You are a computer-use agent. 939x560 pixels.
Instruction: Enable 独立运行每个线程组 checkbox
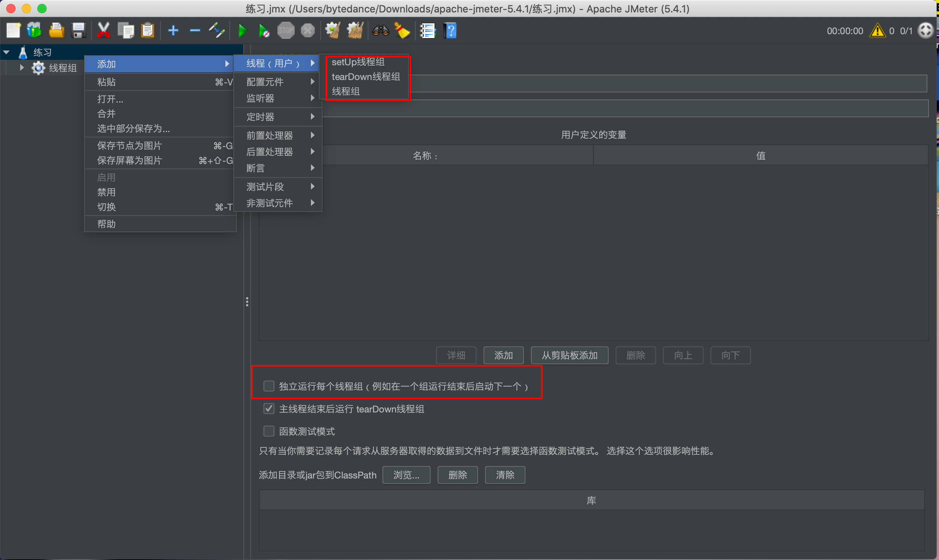click(x=269, y=386)
